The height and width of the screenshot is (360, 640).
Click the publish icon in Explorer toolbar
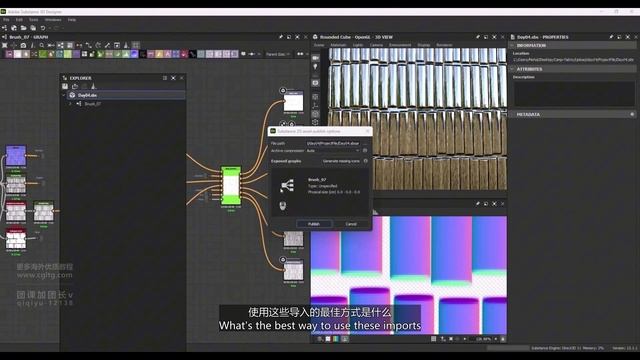tap(93, 86)
